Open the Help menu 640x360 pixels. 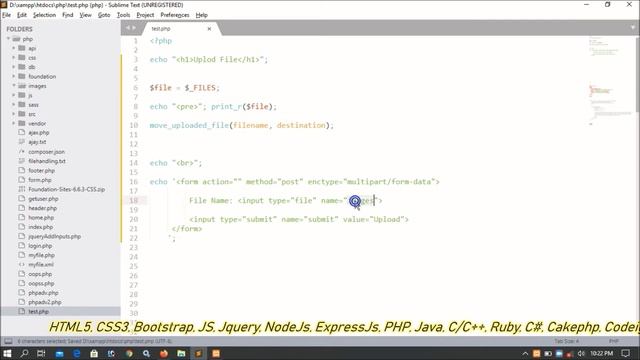[202, 15]
